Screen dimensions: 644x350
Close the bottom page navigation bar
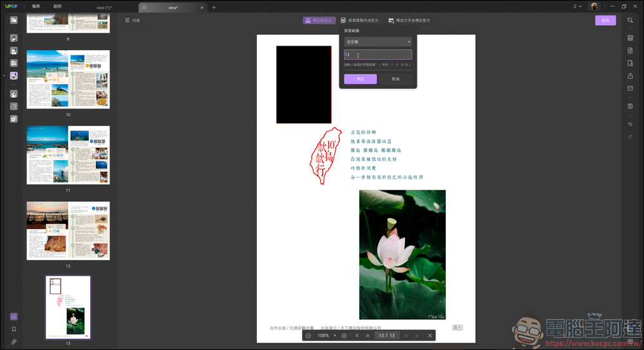[x=430, y=336]
